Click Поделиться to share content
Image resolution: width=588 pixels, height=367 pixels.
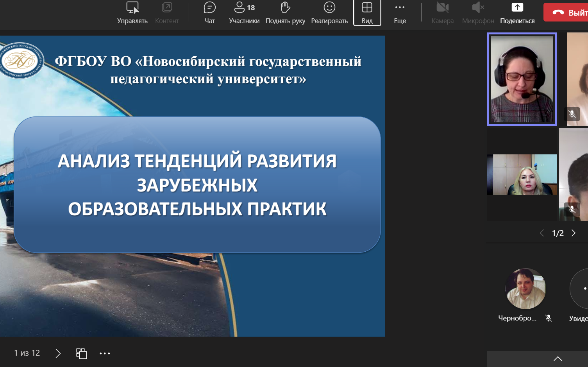click(x=517, y=13)
